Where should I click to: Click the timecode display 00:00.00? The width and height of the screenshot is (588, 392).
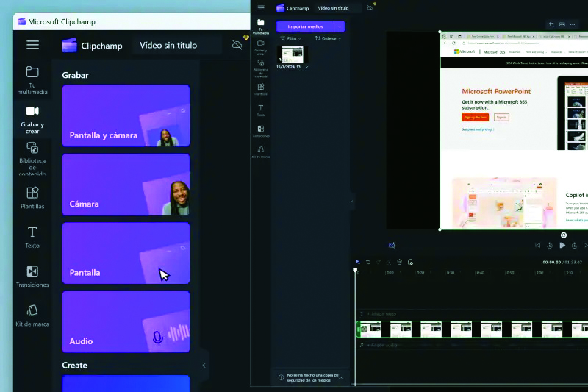[x=552, y=263]
